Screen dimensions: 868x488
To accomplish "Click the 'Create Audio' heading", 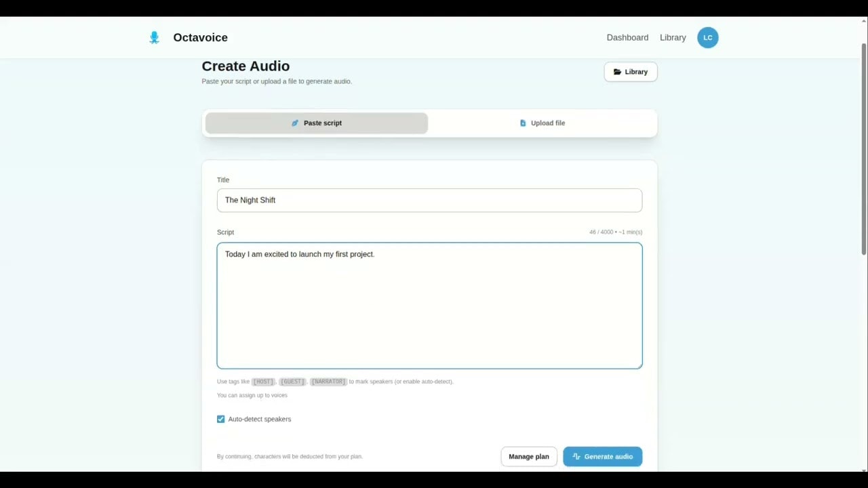I will tap(245, 66).
